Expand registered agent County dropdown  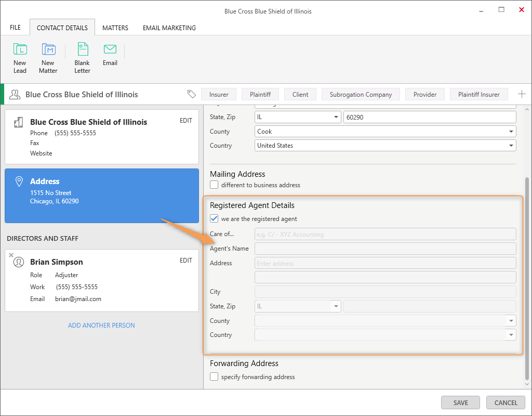[x=385, y=320]
